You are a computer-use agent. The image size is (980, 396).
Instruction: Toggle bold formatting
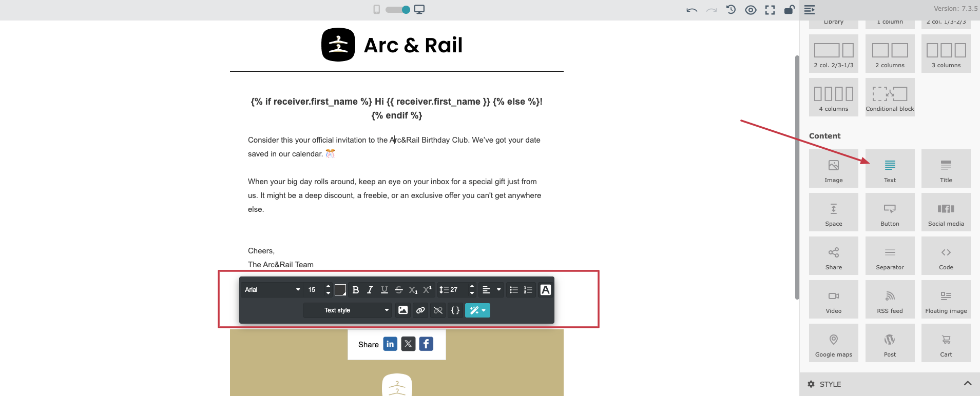(x=356, y=290)
